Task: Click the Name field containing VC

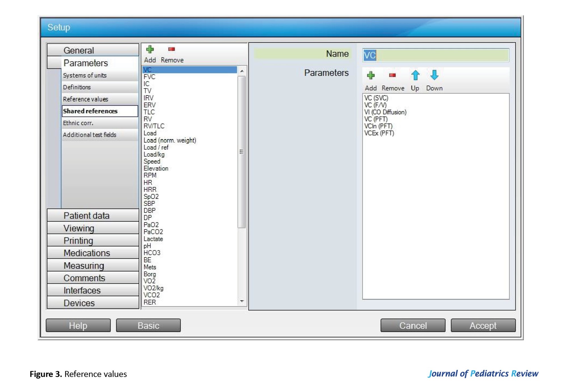Action: coord(436,55)
